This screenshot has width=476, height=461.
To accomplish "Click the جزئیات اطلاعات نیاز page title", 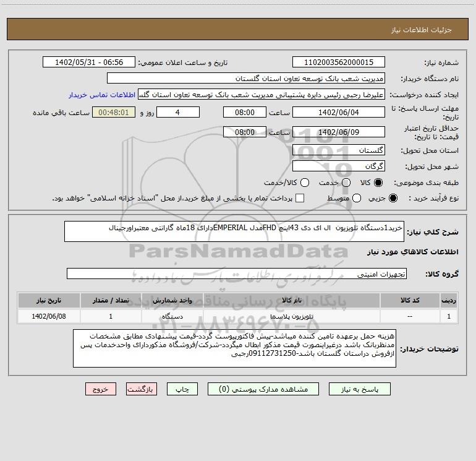I will (x=421, y=30).
